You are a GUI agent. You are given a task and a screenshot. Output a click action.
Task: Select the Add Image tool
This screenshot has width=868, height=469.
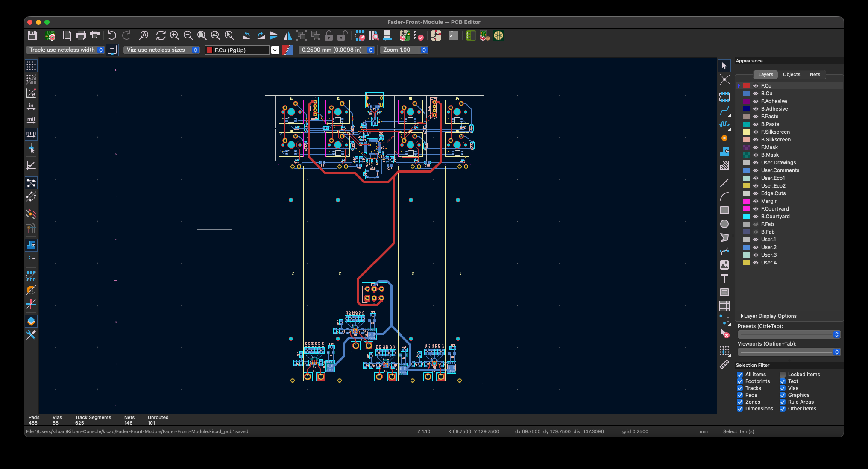(x=724, y=265)
